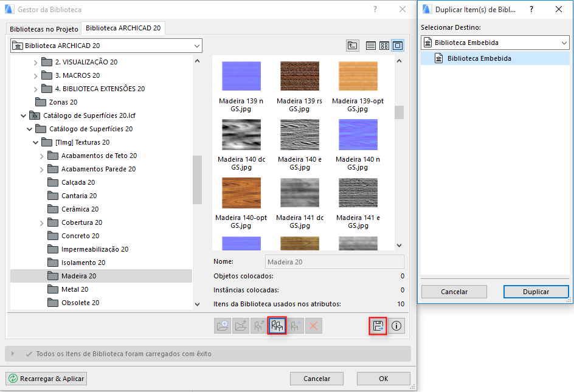Click the Add library folder icon

(223, 326)
